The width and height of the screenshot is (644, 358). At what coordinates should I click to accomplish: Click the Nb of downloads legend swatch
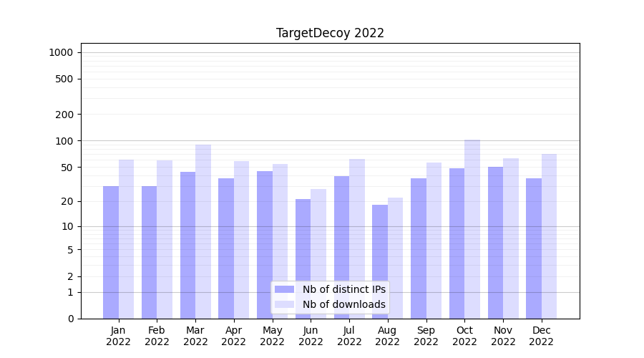pyautogui.click(x=284, y=304)
